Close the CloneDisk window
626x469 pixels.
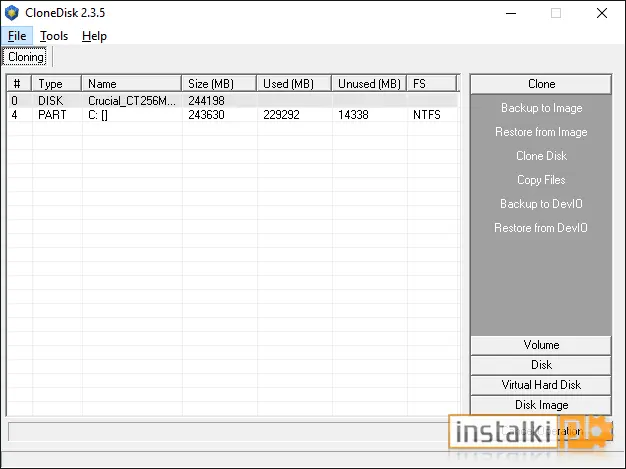coord(602,13)
